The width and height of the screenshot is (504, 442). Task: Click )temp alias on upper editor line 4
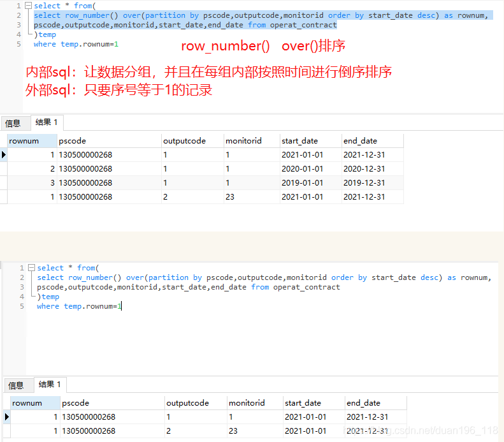pyautogui.click(x=45, y=34)
